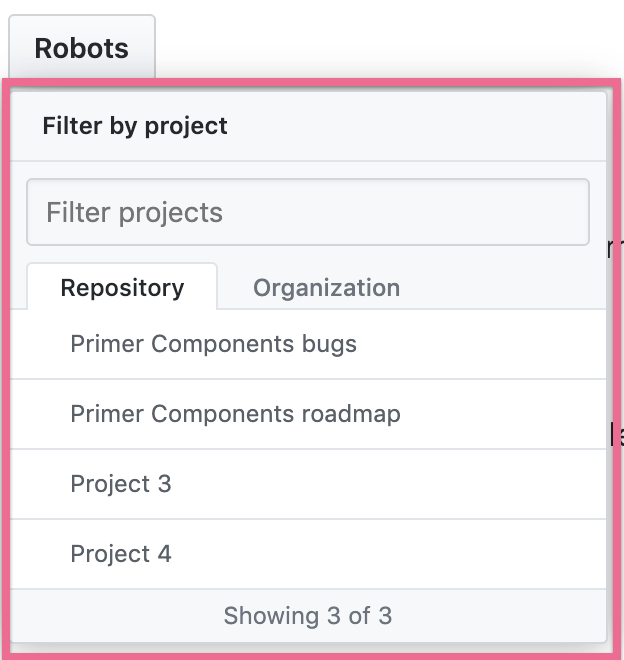
Task: Filter by the Primer Components bugs item
Action: coord(213,344)
